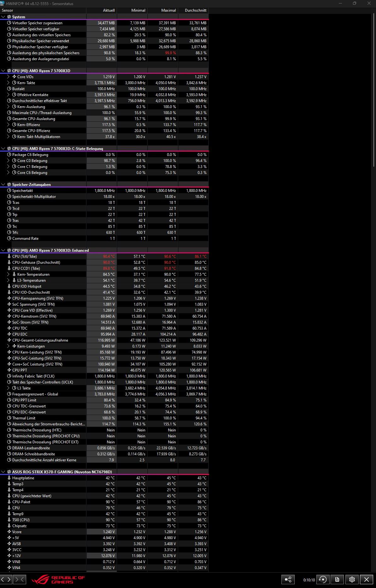Viewport: 376px width, 588px height.
Task: Click lightning icon of CPU PPT
Action: tap(9, 370)
